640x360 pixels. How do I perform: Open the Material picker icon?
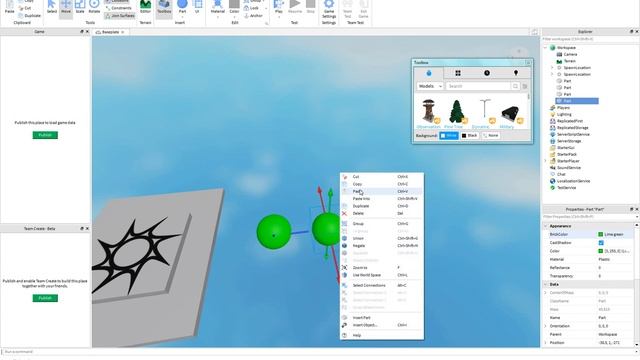(x=218, y=5)
